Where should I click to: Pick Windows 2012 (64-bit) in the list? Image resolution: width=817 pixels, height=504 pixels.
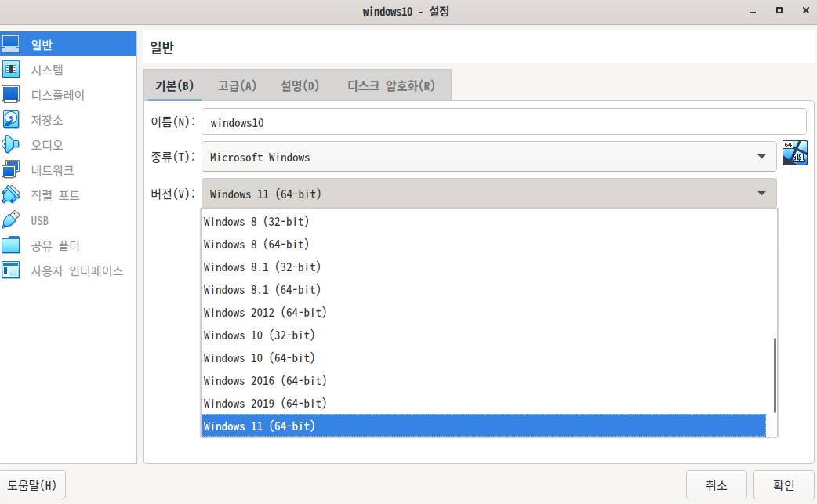tap(484, 313)
